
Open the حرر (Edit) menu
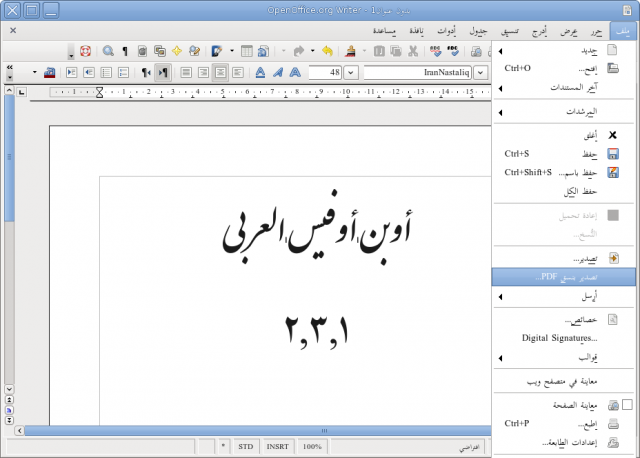(596, 31)
